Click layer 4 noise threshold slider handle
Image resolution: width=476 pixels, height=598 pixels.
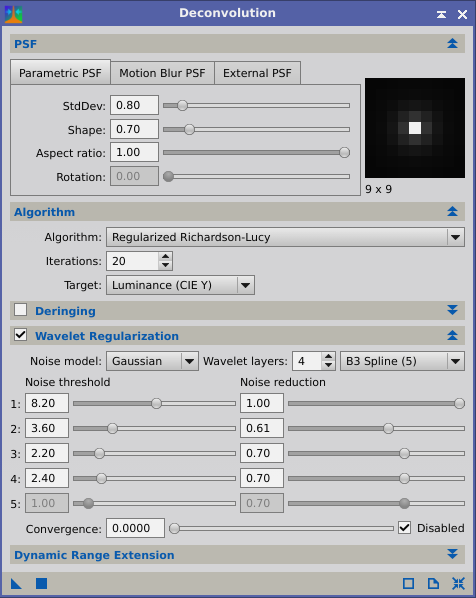101,478
